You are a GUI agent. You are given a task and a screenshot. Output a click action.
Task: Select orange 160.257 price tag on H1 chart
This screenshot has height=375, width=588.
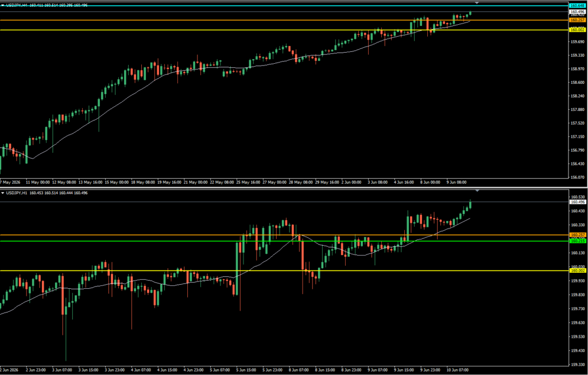click(x=577, y=235)
